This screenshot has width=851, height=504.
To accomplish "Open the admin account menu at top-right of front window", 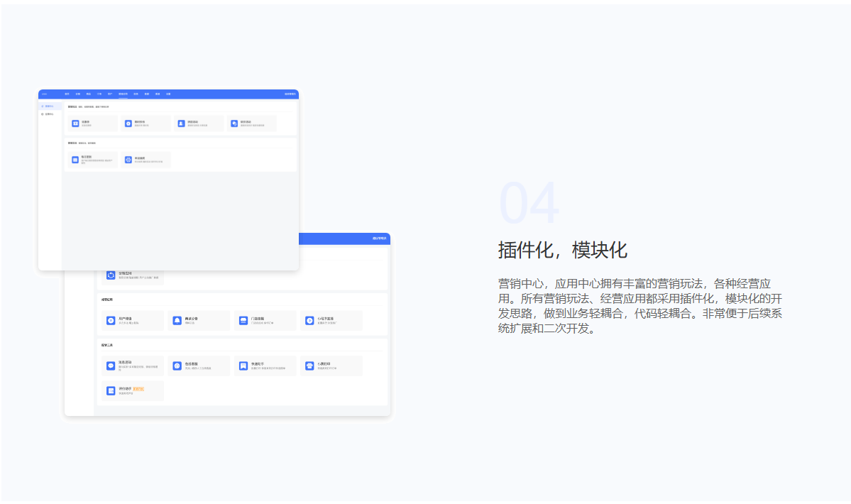I will pyautogui.click(x=290, y=94).
